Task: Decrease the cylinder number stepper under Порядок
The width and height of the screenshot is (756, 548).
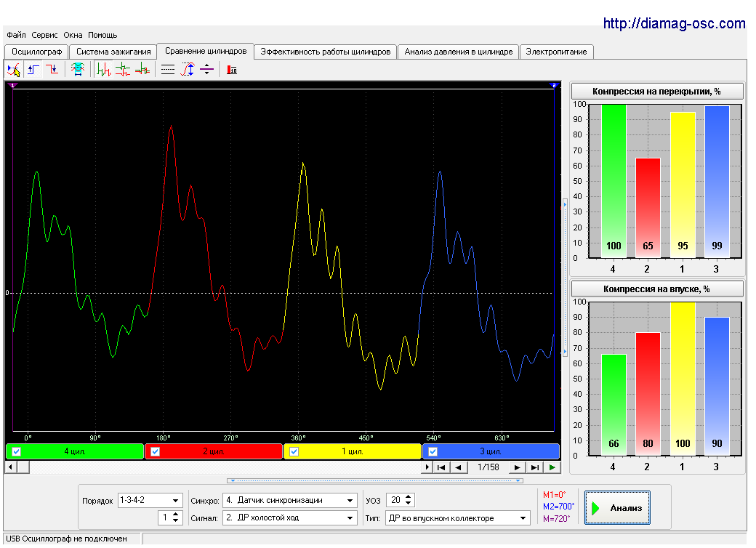Action: tap(175, 521)
